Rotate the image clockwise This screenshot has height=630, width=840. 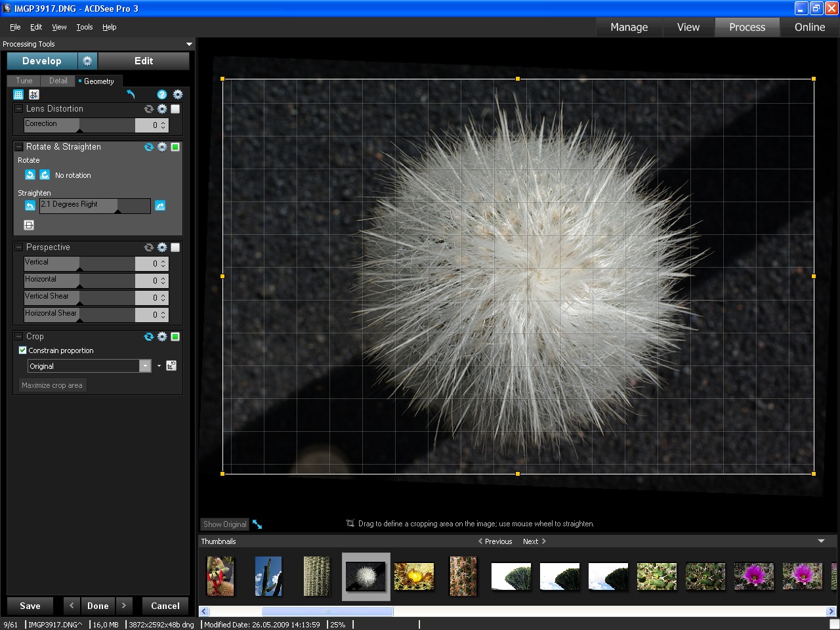click(x=45, y=175)
